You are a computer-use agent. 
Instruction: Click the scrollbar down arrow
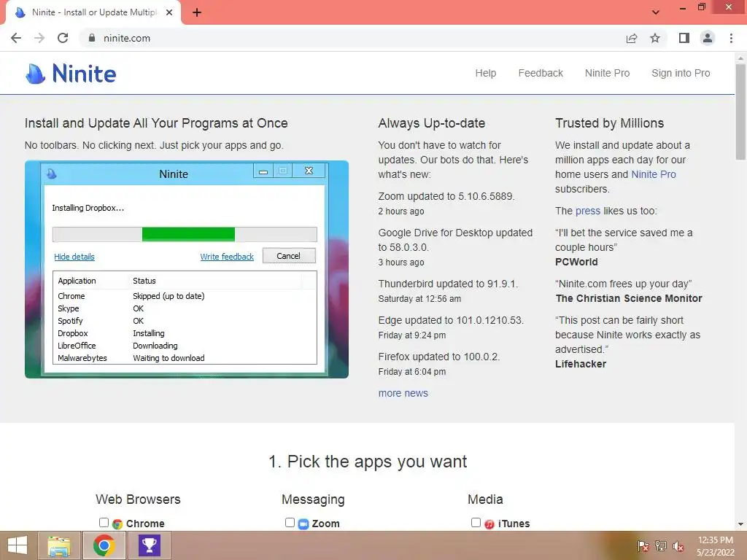coord(740,524)
